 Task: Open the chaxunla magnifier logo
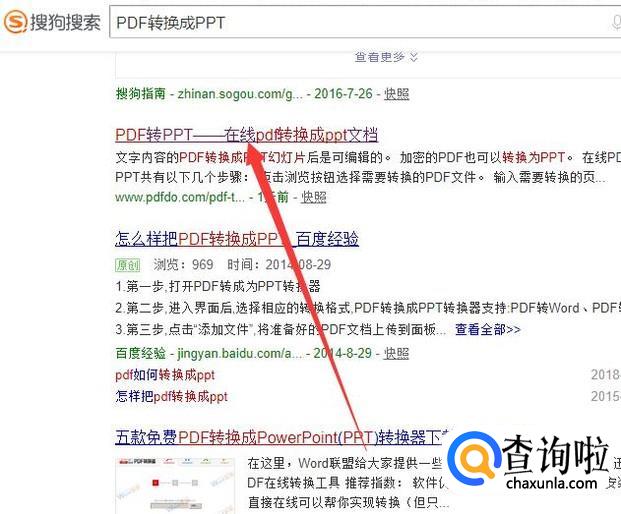pos(474,461)
